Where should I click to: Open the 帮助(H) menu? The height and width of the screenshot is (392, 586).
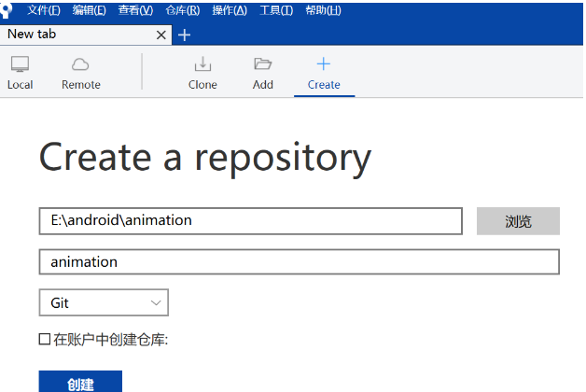coord(323,10)
